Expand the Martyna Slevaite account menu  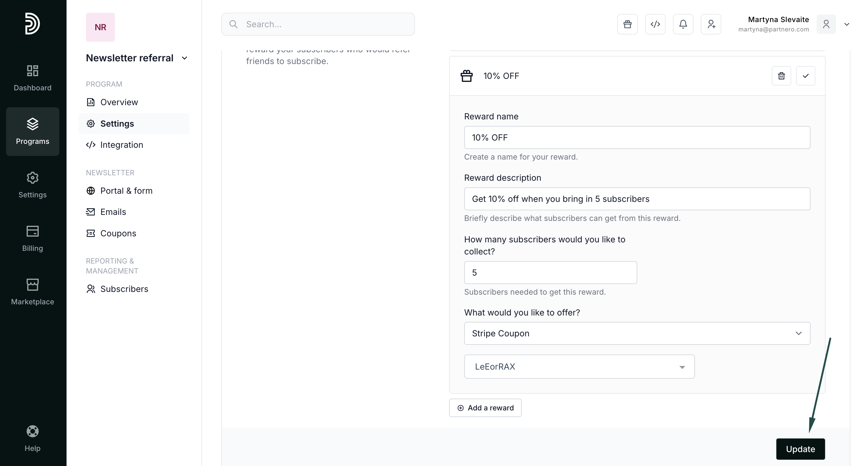point(847,24)
